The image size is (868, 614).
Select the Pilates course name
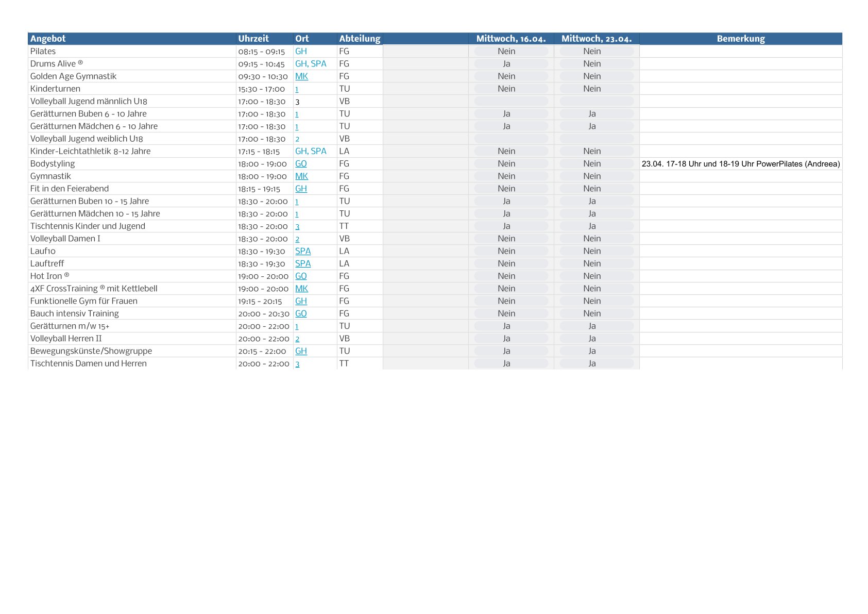pos(43,51)
